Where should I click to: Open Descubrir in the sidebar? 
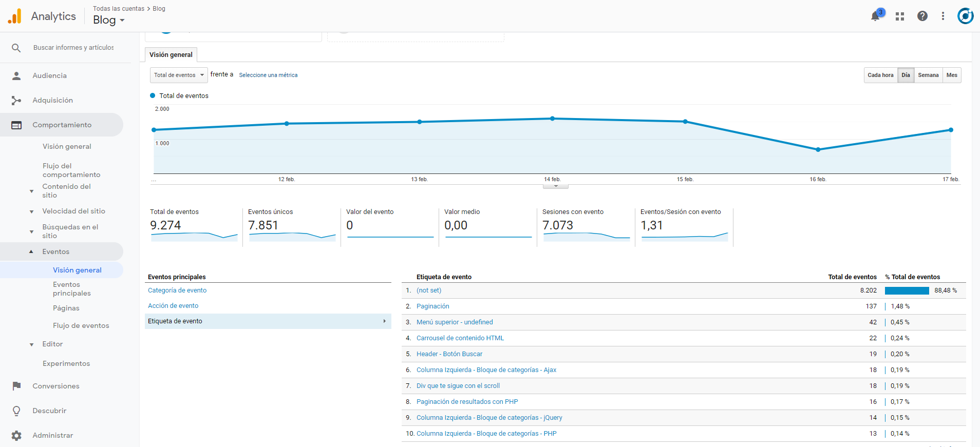50,411
